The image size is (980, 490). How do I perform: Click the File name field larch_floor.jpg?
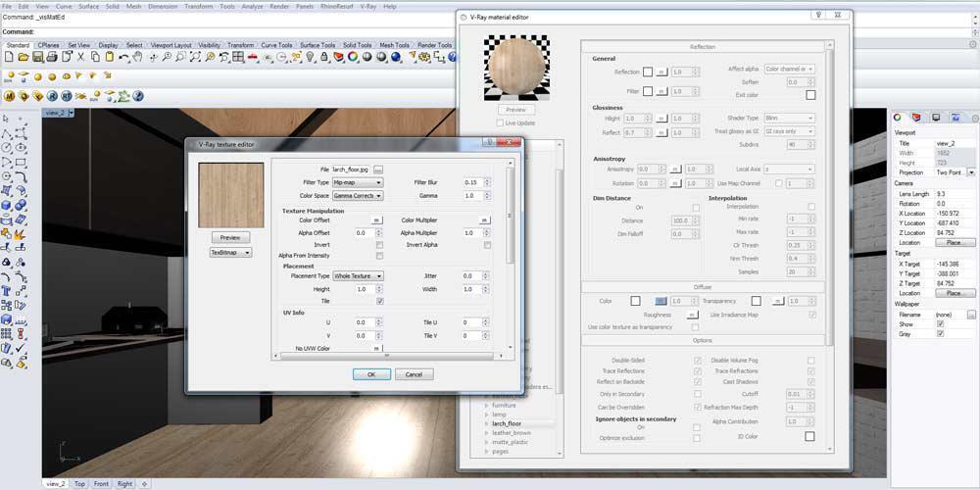coord(351,170)
